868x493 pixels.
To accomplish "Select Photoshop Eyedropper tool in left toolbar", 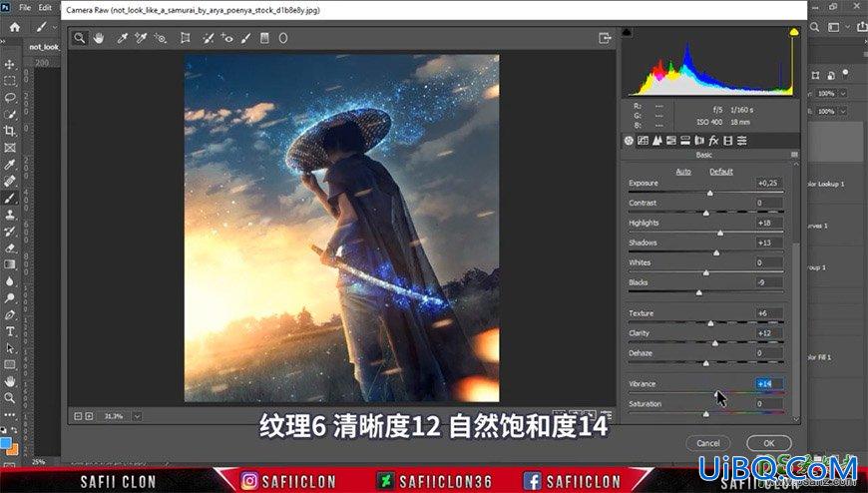I will tap(9, 165).
